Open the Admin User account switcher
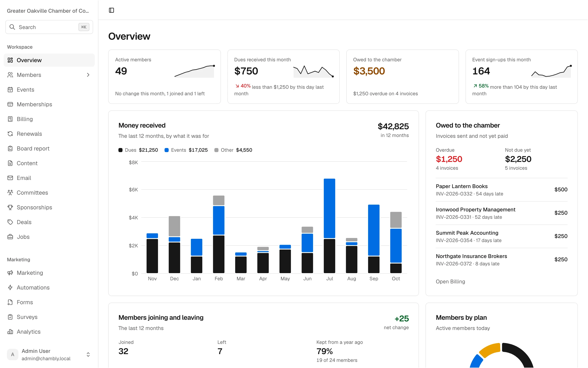The width and height of the screenshot is (588, 368). tap(49, 355)
